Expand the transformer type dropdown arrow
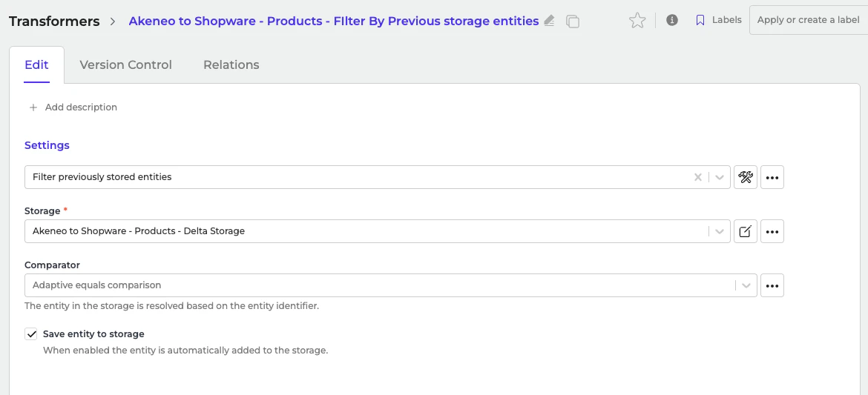 click(719, 177)
